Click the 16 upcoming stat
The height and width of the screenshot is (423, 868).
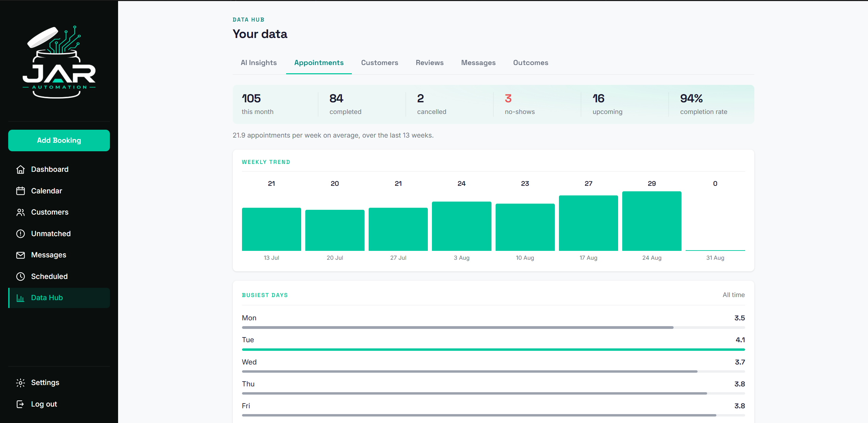tap(607, 104)
